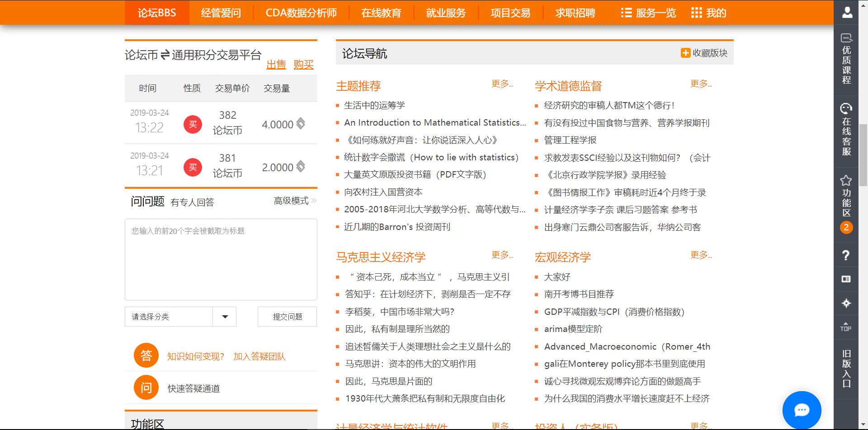The height and width of the screenshot is (430, 868).
Task: Open the 优质课程 sidebar icon
Action: [x=846, y=59]
